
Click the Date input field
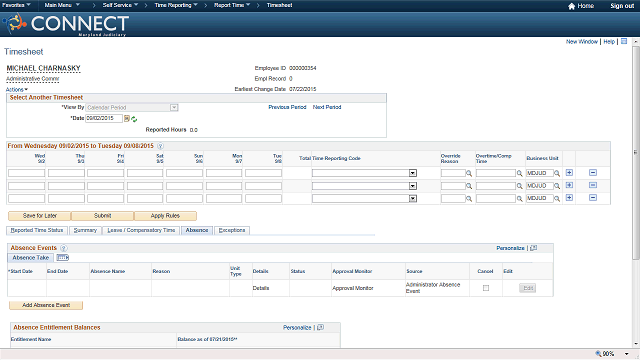(x=104, y=118)
